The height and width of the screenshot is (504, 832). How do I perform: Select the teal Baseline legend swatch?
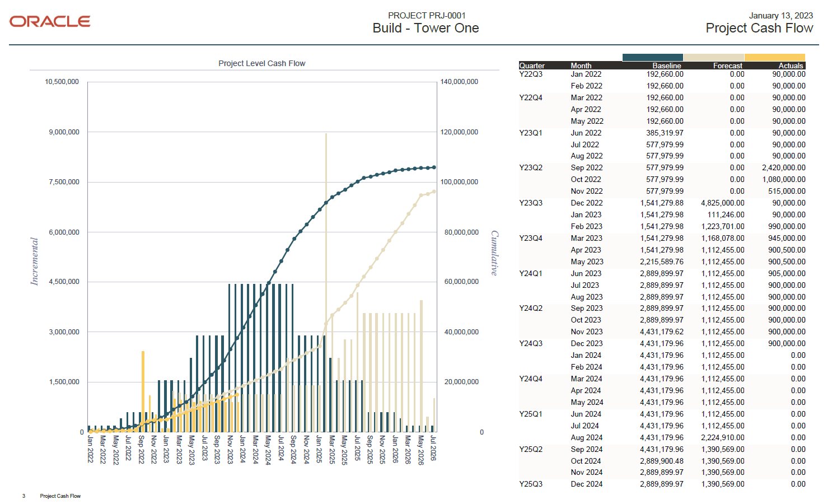pyautogui.click(x=653, y=57)
